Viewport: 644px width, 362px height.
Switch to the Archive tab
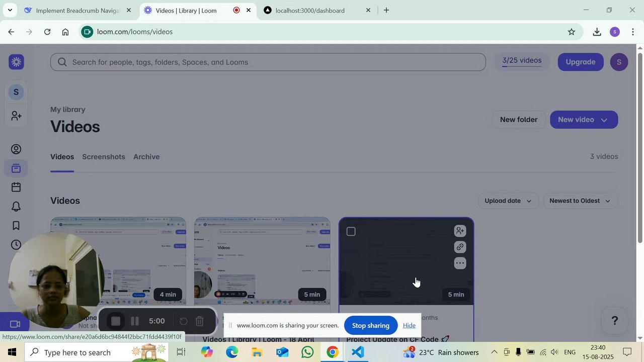(146, 157)
